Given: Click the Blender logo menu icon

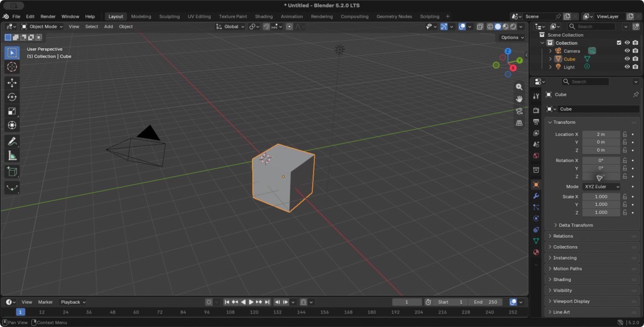Looking at the screenshot, I should click(6, 17).
